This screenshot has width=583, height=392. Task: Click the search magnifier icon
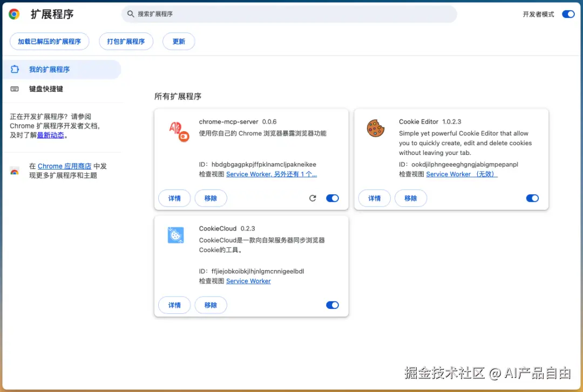coord(131,13)
